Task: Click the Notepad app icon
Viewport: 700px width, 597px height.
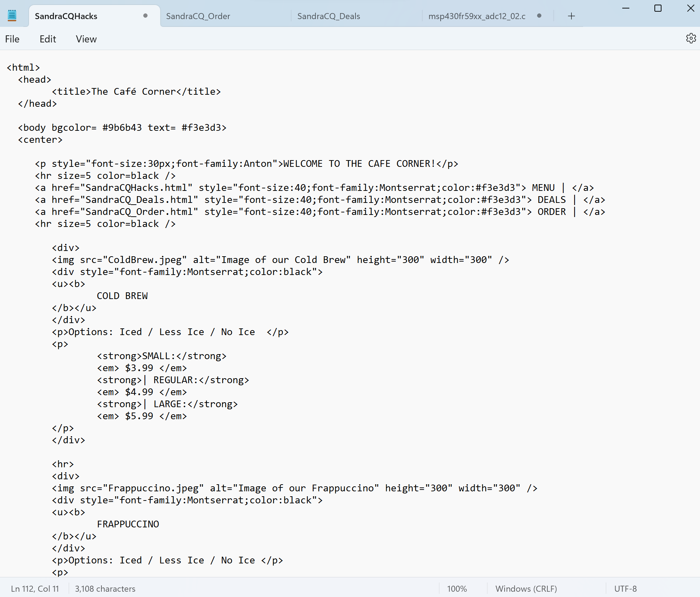Action: pyautogui.click(x=12, y=16)
